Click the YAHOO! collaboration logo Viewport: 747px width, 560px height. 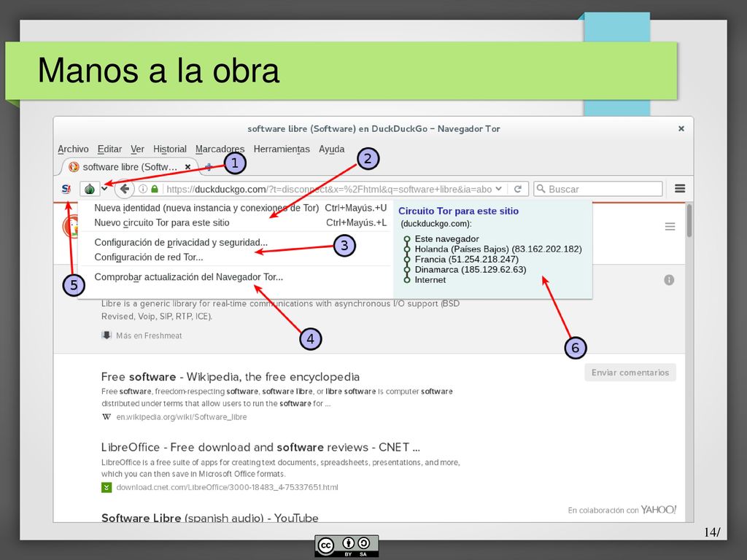[659, 510]
